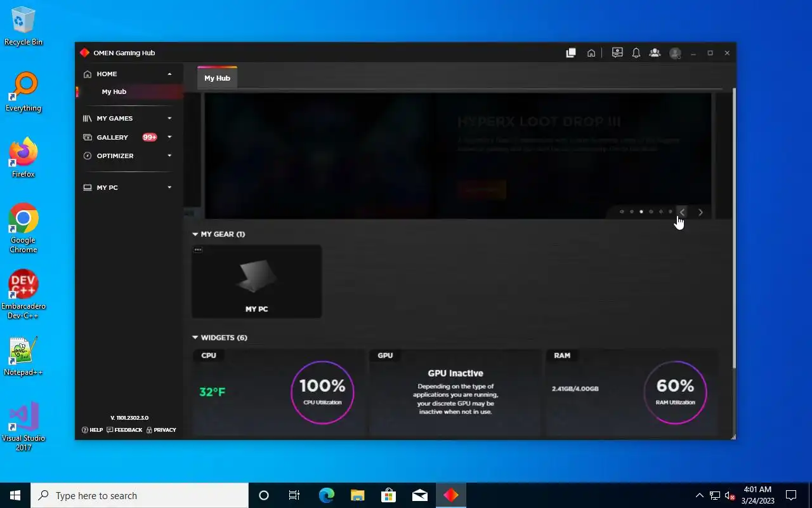812x508 pixels.
Task: Expand the MY GAMES sidebar section
Action: (x=169, y=118)
